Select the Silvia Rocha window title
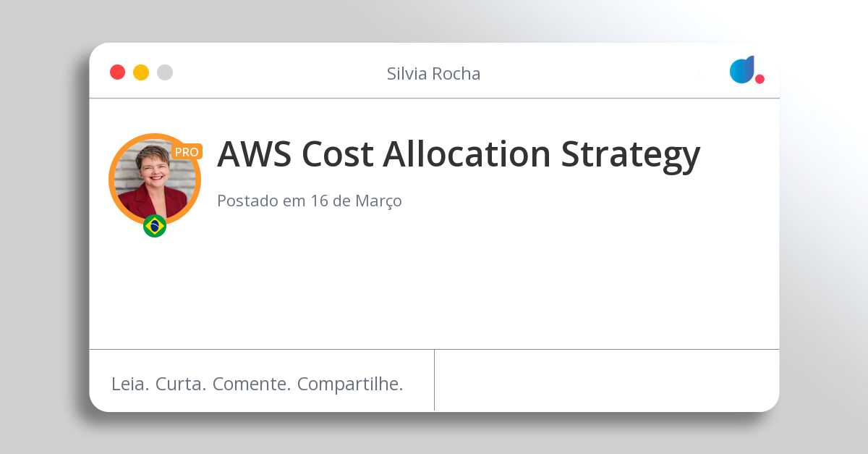This screenshot has height=454, width=868. coord(433,74)
